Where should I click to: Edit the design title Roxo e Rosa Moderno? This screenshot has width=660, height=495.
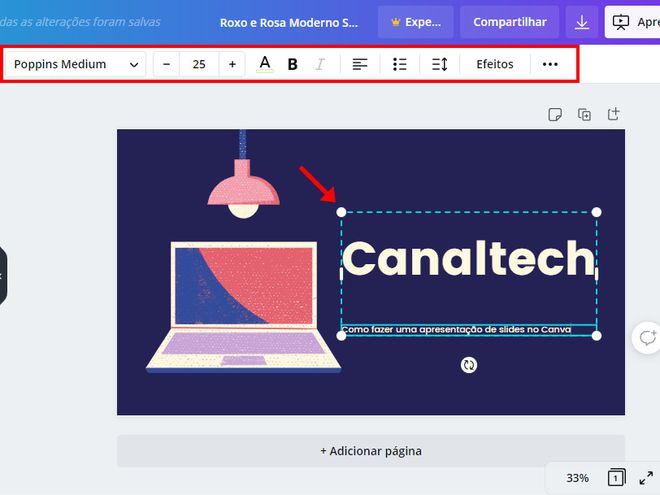(289, 22)
